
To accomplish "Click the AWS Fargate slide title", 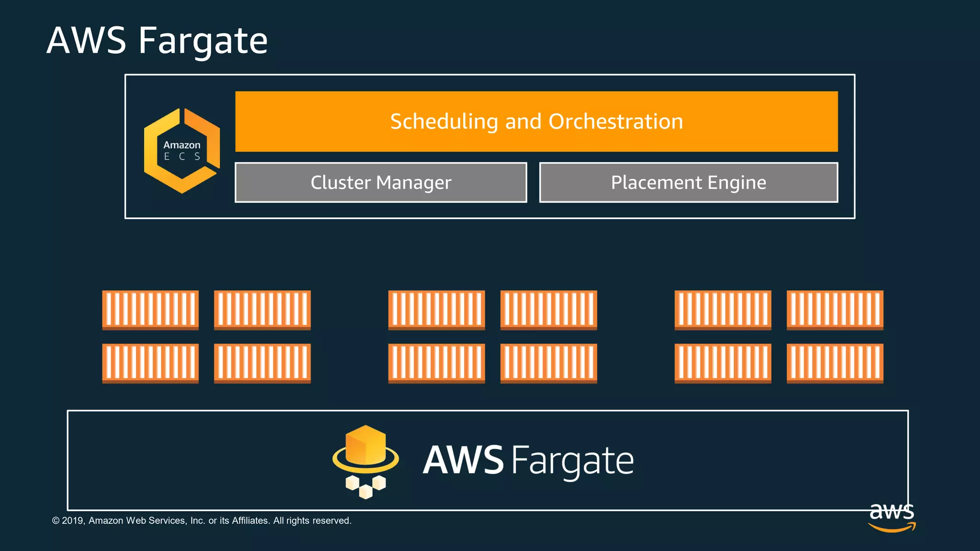I will tap(157, 41).
